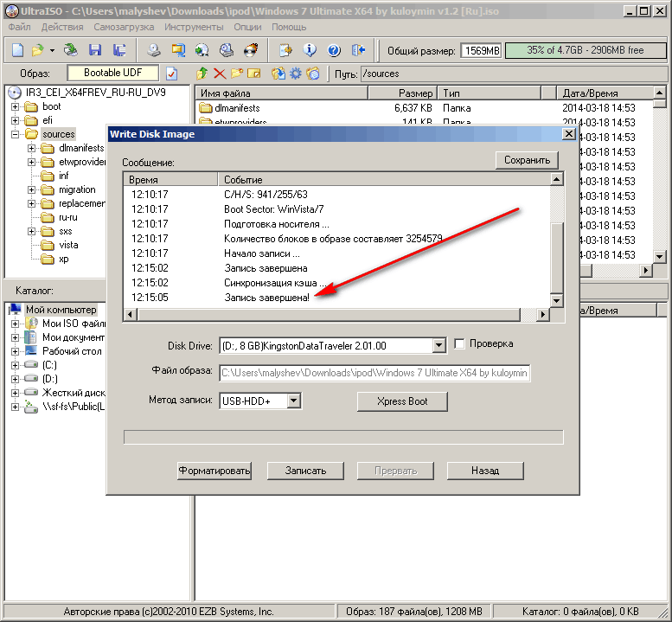672x622 pixels.
Task: Click the Mount to Virtual Drive icon
Action: [x=227, y=50]
